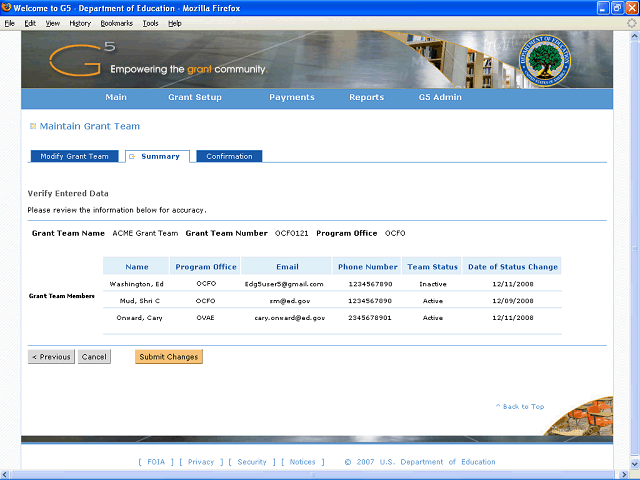Click the arrow icon on the Summary tab
This screenshot has width=640, height=480.
(x=132, y=156)
